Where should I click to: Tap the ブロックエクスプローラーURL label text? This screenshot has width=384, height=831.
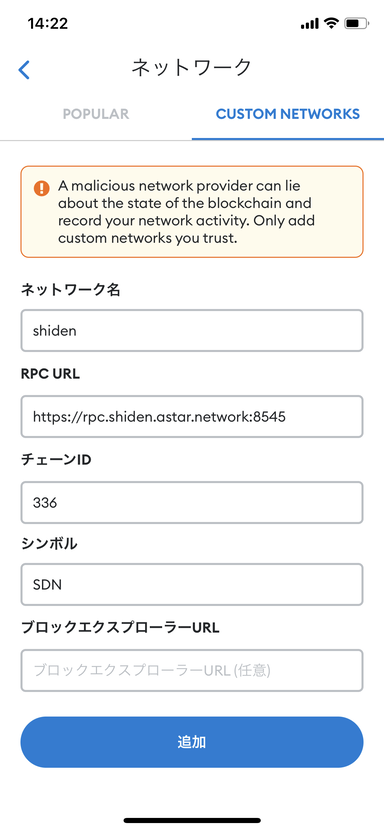(120, 627)
